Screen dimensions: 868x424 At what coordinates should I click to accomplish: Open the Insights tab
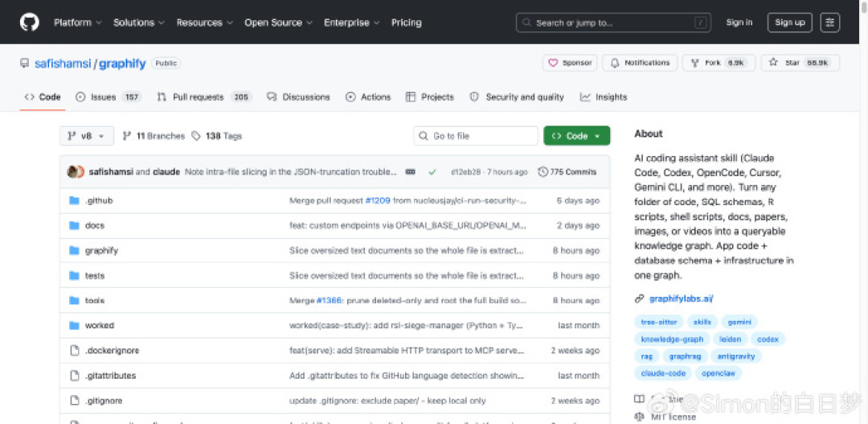click(x=604, y=97)
